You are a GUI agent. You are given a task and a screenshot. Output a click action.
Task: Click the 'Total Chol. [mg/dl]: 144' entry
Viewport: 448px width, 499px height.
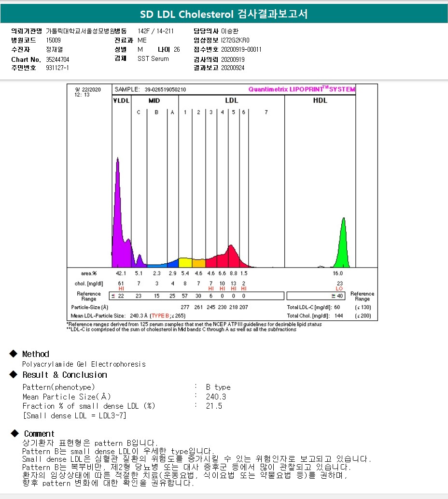click(315, 316)
